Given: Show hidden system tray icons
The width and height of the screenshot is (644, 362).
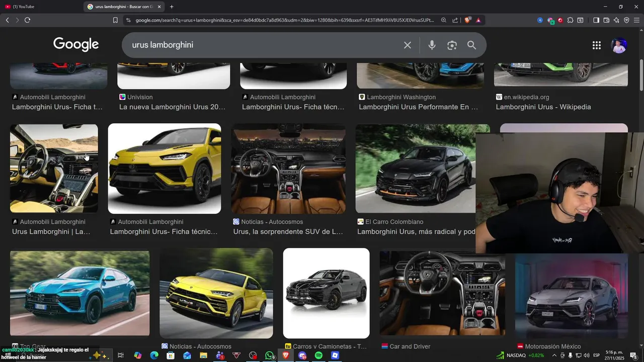Looking at the screenshot, I should point(554,355).
